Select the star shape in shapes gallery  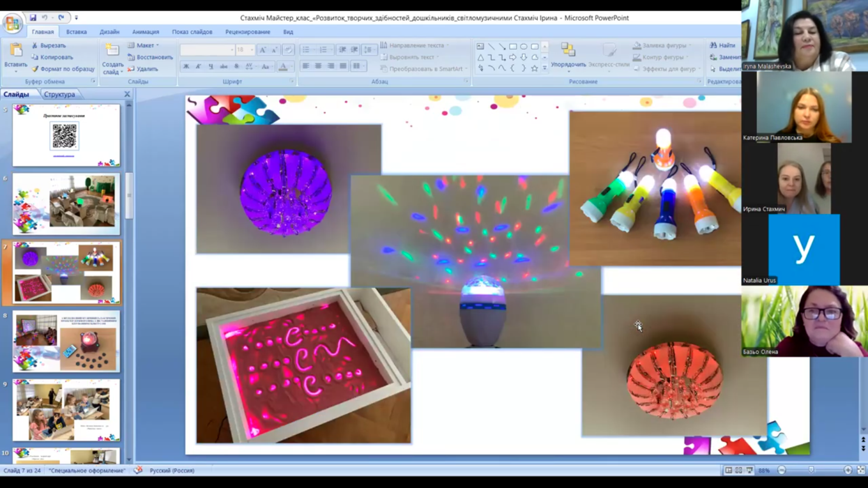point(535,69)
